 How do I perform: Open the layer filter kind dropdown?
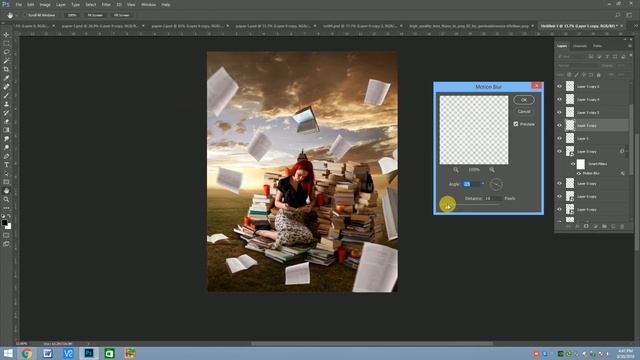tap(571, 56)
